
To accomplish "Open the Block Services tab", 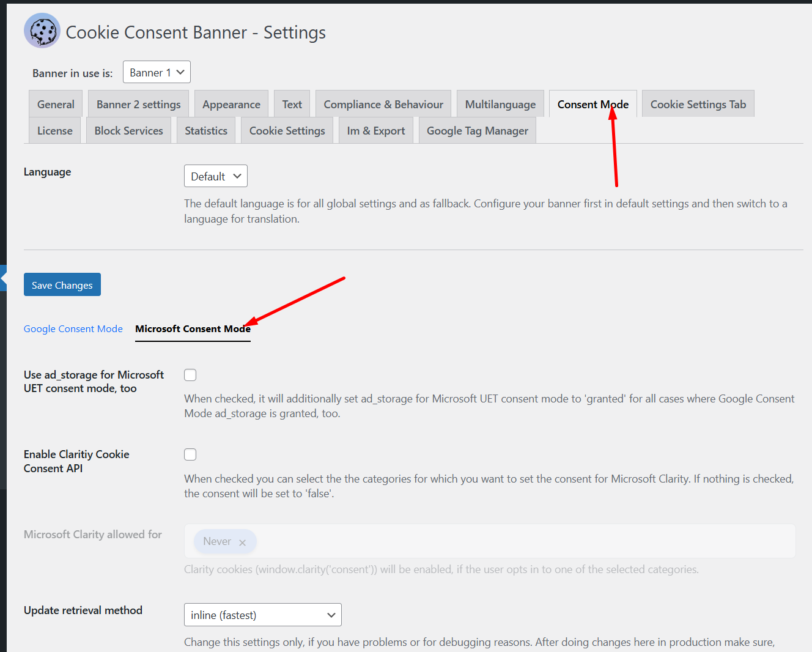I will pyautogui.click(x=128, y=130).
